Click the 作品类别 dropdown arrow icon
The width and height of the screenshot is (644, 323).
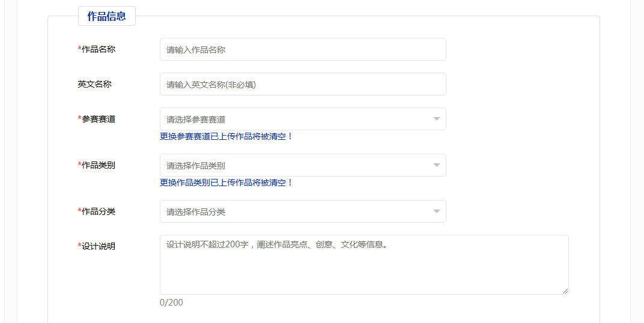437,165
